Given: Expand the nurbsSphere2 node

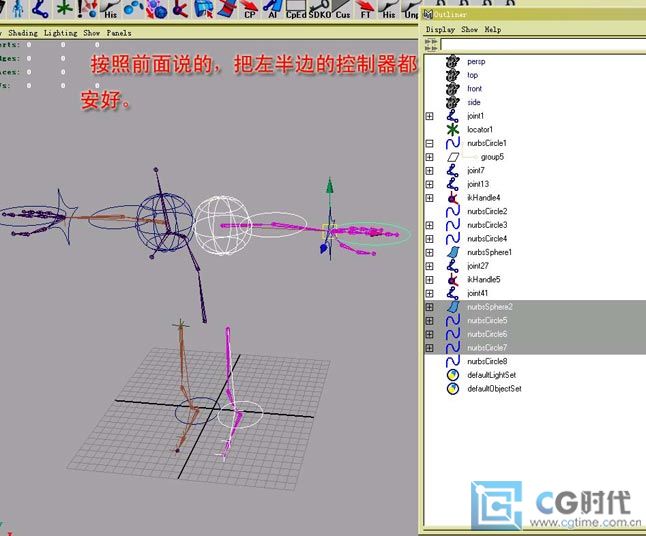Looking at the screenshot, I should (x=429, y=307).
